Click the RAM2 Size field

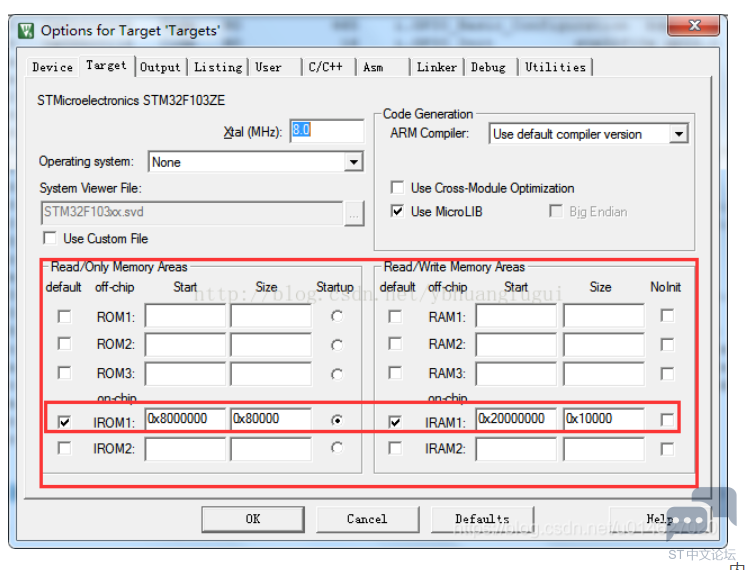[x=604, y=345]
